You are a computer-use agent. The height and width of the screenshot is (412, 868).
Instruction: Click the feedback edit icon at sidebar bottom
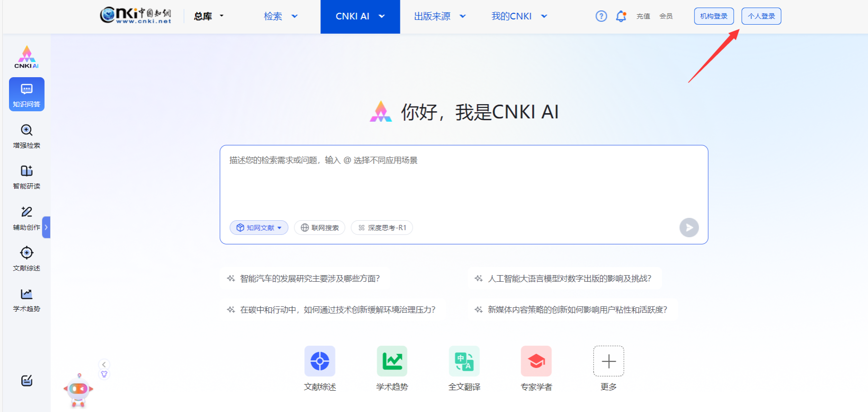27,381
